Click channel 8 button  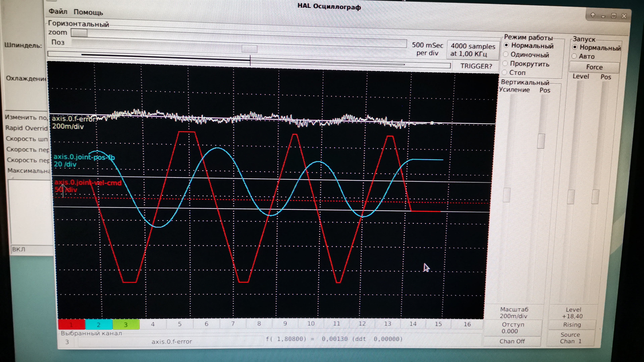coord(259,324)
